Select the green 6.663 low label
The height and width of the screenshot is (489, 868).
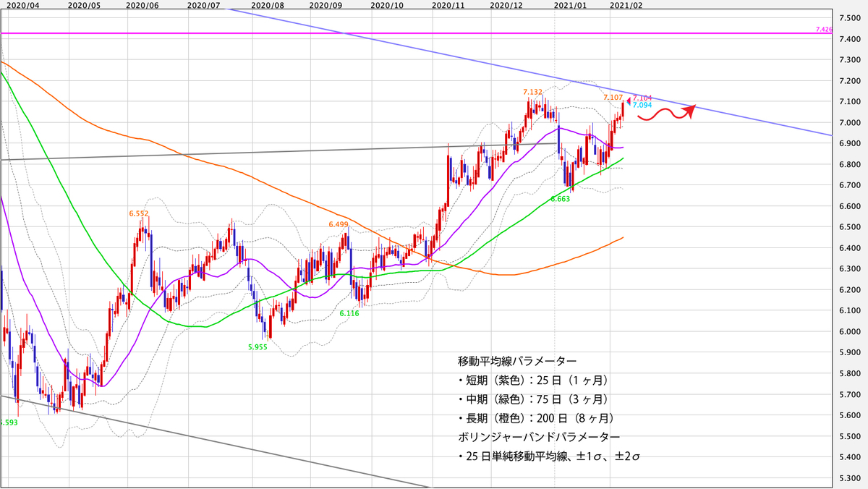[560, 197]
